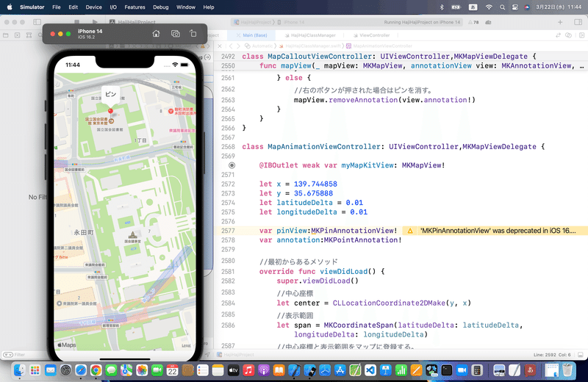Open the Trash in the Dock
The image size is (588, 382).
tap(567, 370)
